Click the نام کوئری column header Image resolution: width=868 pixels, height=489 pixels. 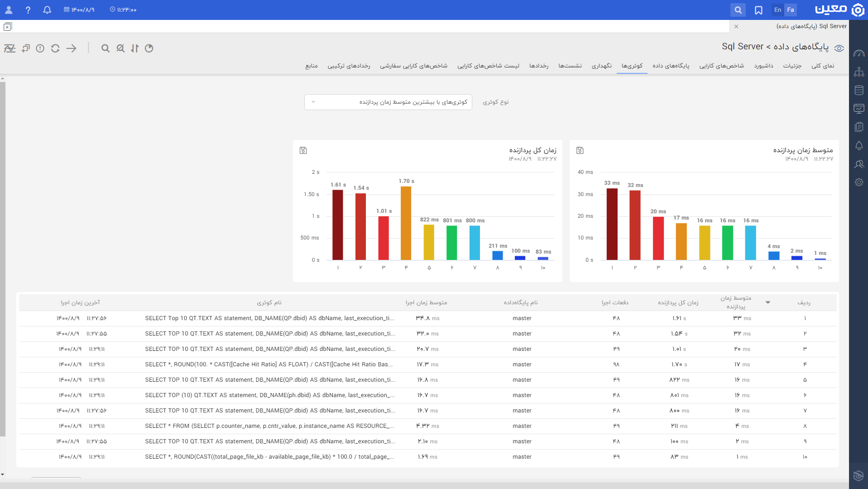[x=269, y=302]
